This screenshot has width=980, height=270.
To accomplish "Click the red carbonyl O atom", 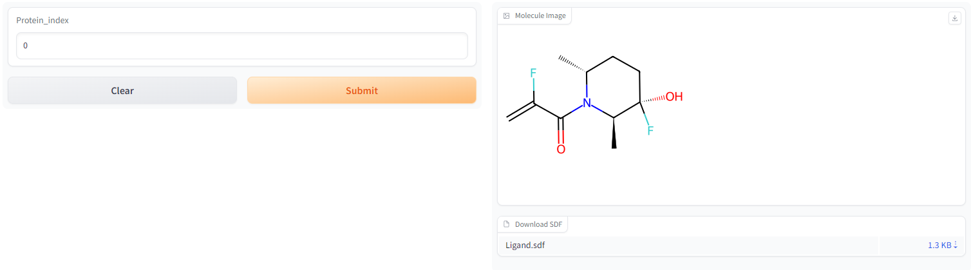I will pyautogui.click(x=561, y=149).
